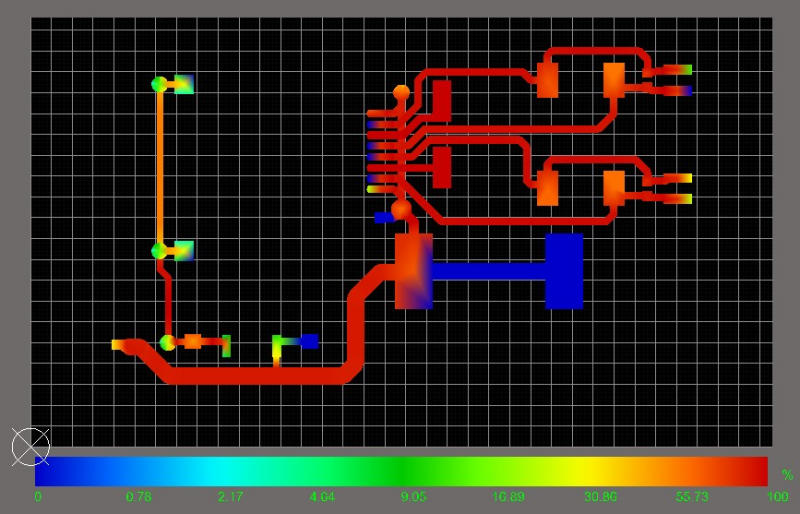
Task: Select the 30.86 scale label
Action: coord(600,497)
